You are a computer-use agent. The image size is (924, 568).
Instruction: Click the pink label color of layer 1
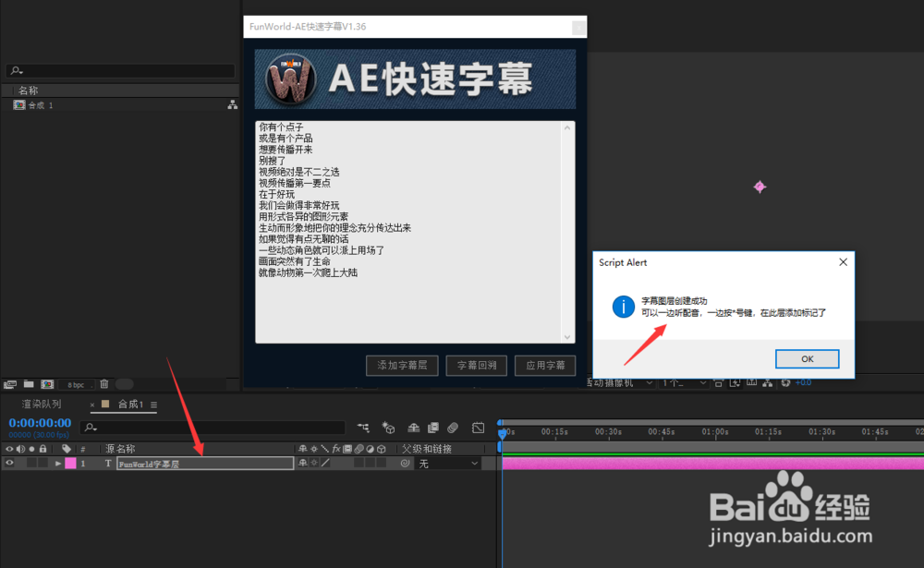70,464
